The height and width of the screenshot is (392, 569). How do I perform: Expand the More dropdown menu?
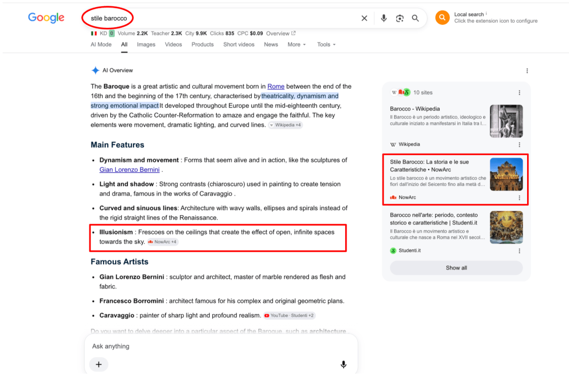point(297,44)
